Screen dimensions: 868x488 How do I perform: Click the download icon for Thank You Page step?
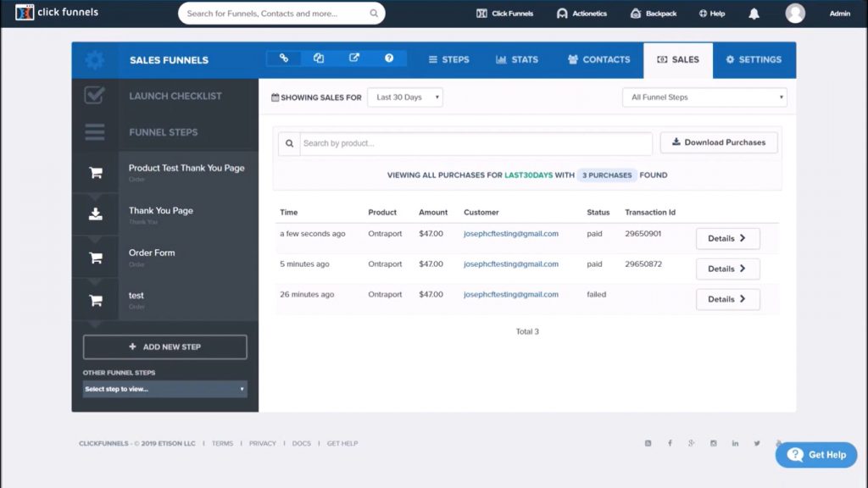tap(96, 214)
